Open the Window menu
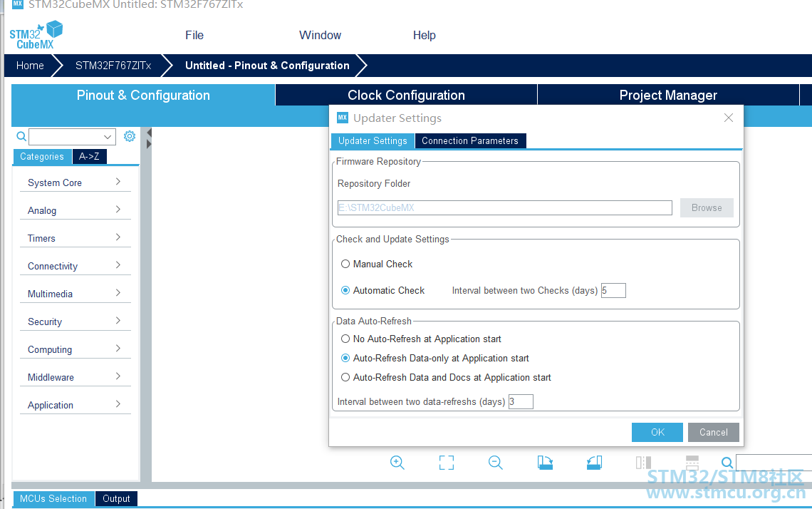This screenshot has height=509, width=812. [320, 35]
